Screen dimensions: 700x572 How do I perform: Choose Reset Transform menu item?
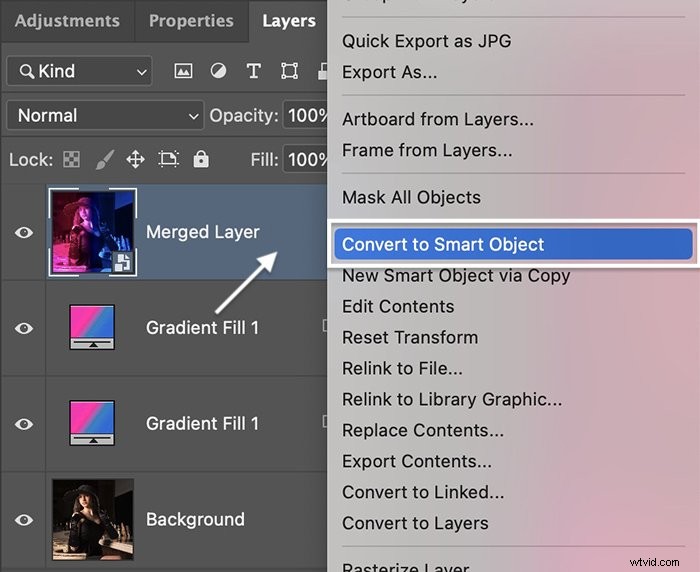pos(410,338)
